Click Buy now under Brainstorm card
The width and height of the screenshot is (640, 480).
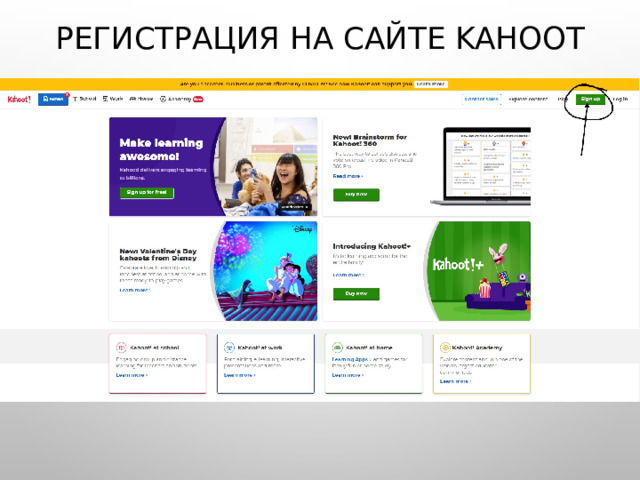click(x=356, y=195)
